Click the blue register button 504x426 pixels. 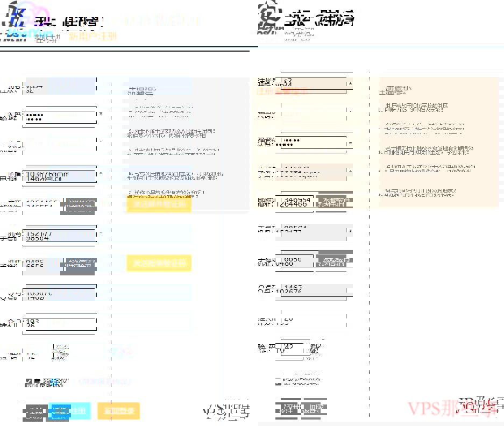[x=69, y=410]
